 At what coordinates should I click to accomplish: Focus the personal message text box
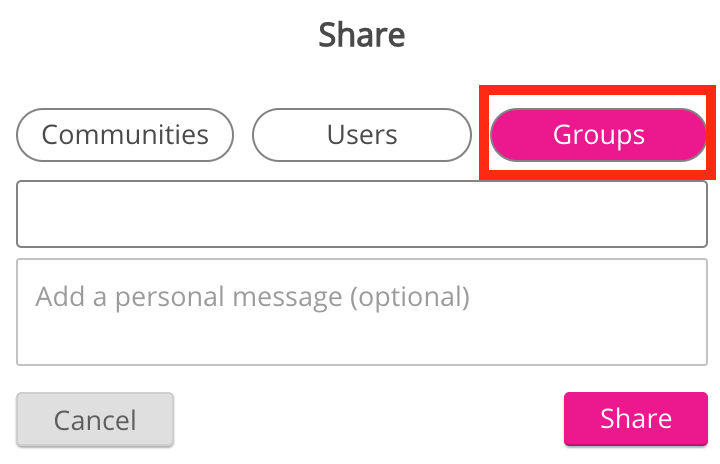(361, 311)
